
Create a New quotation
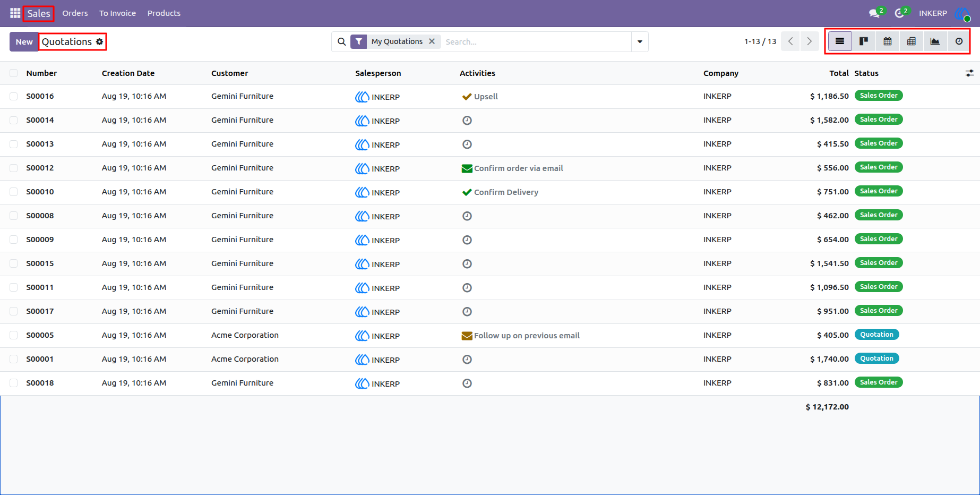click(x=24, y=41)
